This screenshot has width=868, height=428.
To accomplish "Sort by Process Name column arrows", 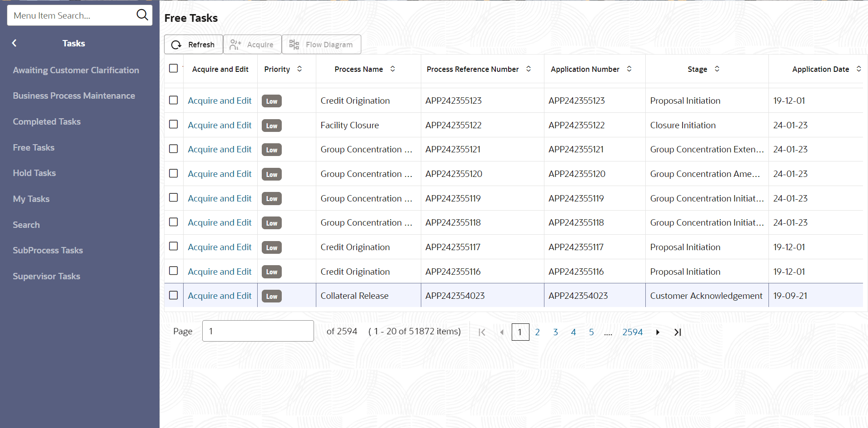I will pos(393,69).
